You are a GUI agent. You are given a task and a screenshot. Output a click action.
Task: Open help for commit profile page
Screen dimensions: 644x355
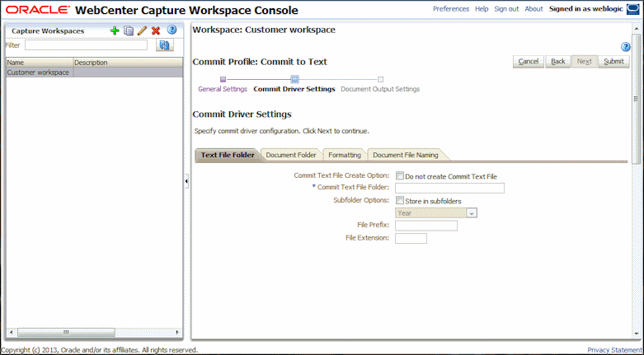(626, 47)
